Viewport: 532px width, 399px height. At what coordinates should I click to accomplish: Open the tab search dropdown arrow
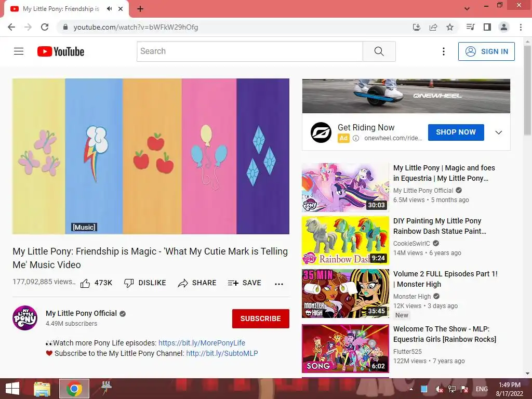point(467,9)
